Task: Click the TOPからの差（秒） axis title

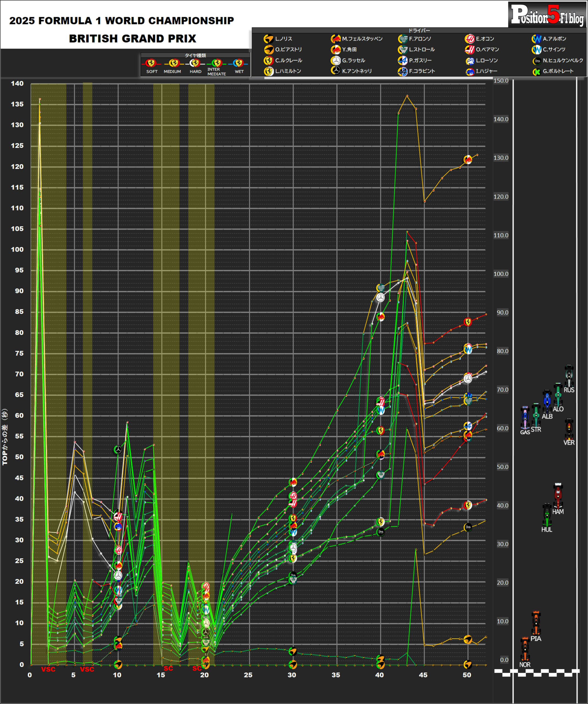Action: pos(5,437)
